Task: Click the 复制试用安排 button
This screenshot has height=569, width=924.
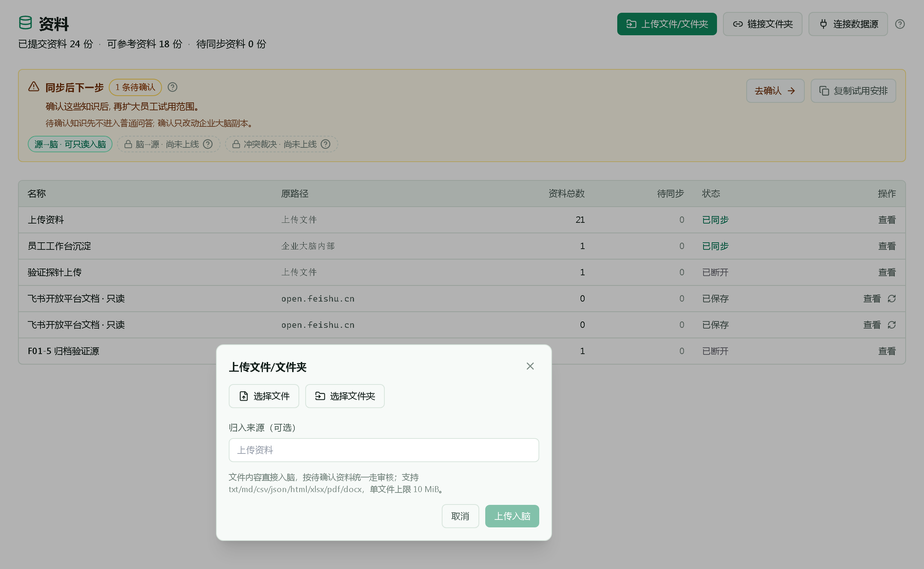Action: point(853,91)
